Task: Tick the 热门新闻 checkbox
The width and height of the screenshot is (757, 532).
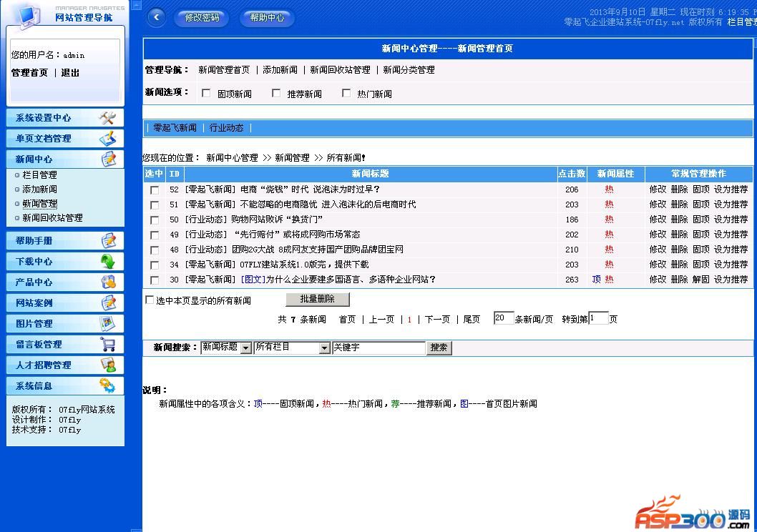Action: pyautogui.click(x=346, y=93)
